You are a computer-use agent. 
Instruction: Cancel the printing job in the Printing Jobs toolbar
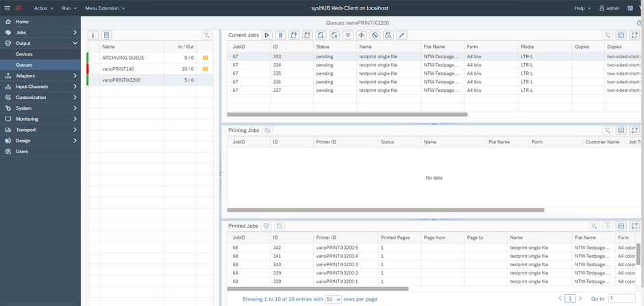pos(267,130)
